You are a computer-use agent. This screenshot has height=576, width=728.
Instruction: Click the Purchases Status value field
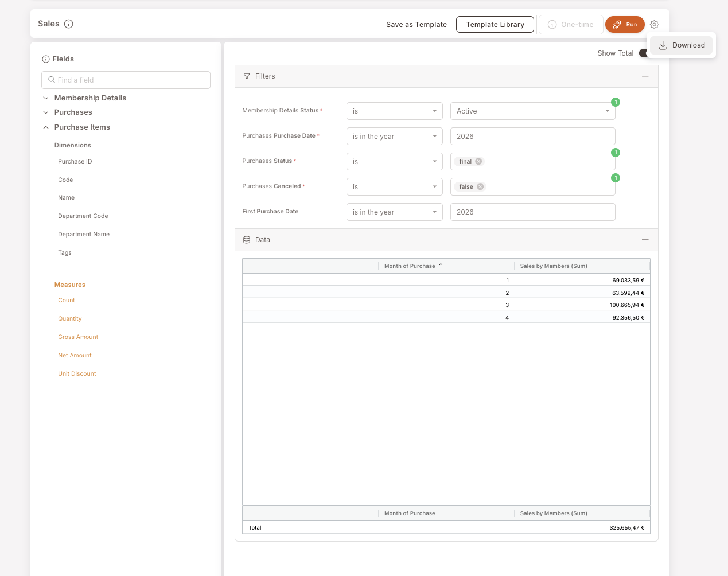coord(533,162)
